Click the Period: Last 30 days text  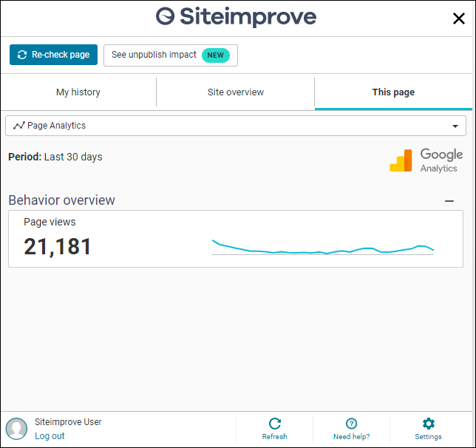click(x=55, y=157)
